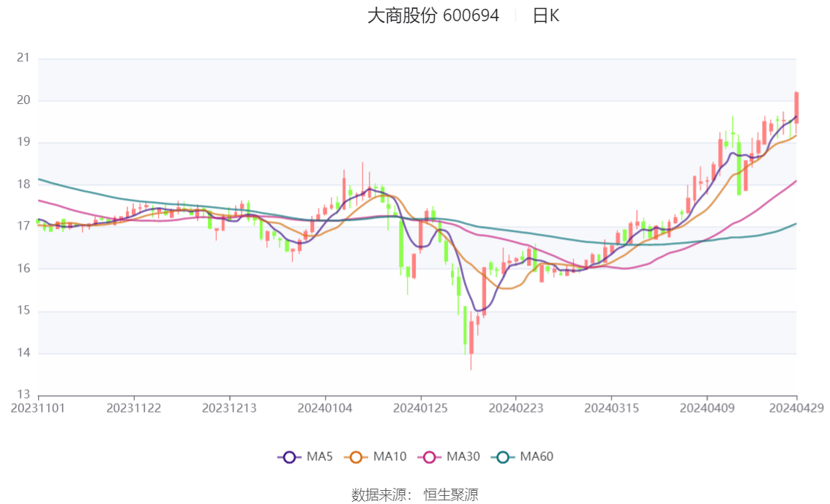
Task: Click the 20240223 x-axis date label
Action: click(x=516, y=408)
